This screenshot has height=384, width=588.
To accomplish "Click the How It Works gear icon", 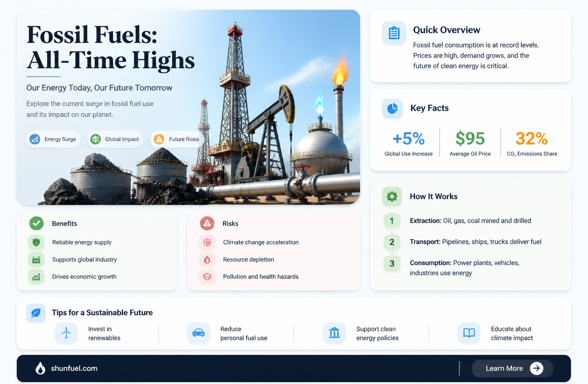I will click(392, 196).
